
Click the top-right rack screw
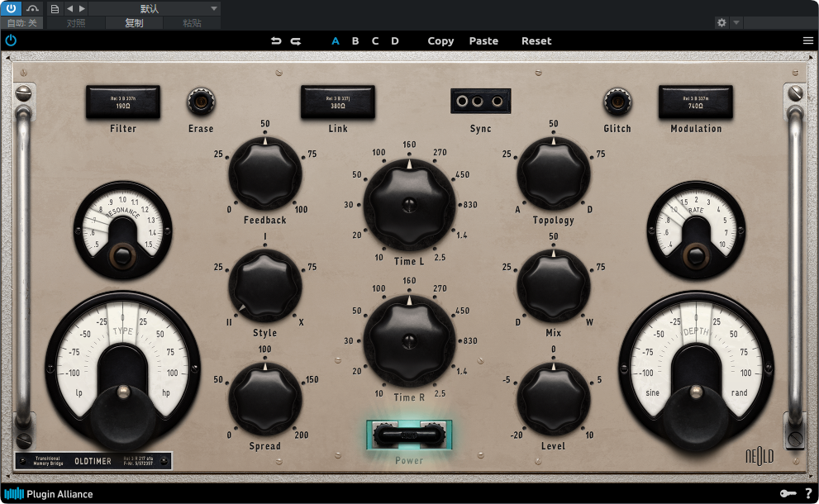pyautogui.click(x=795, y=93)
